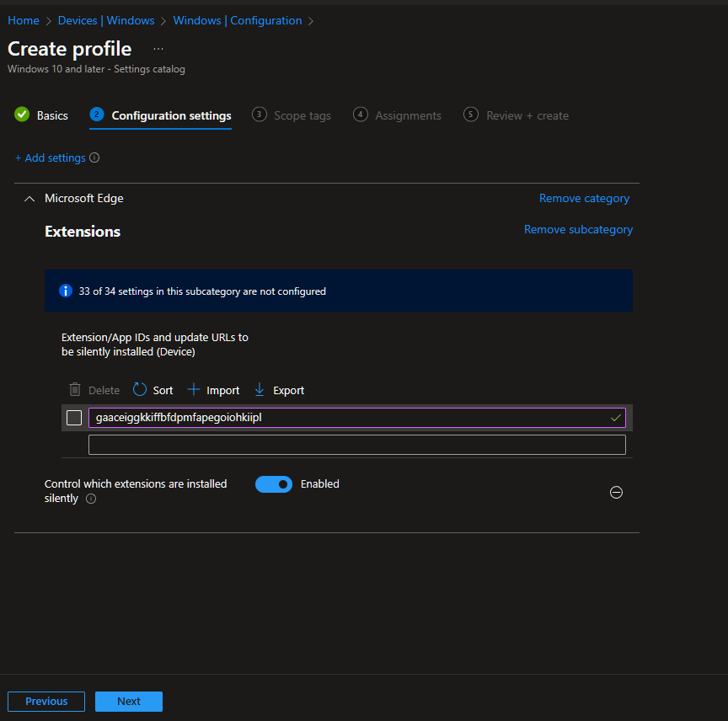The image size is (728, 721).
Task: Click the info icon next to Add settings
Action: tap(94, 158)
